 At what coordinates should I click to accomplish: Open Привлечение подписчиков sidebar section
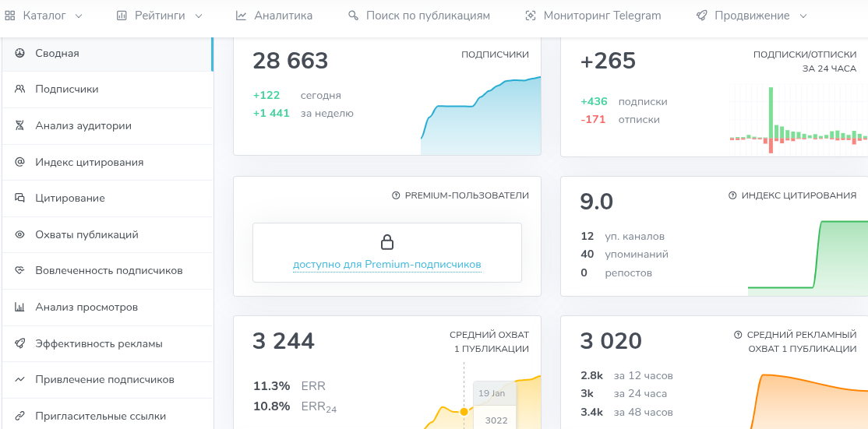pos(108,379)
